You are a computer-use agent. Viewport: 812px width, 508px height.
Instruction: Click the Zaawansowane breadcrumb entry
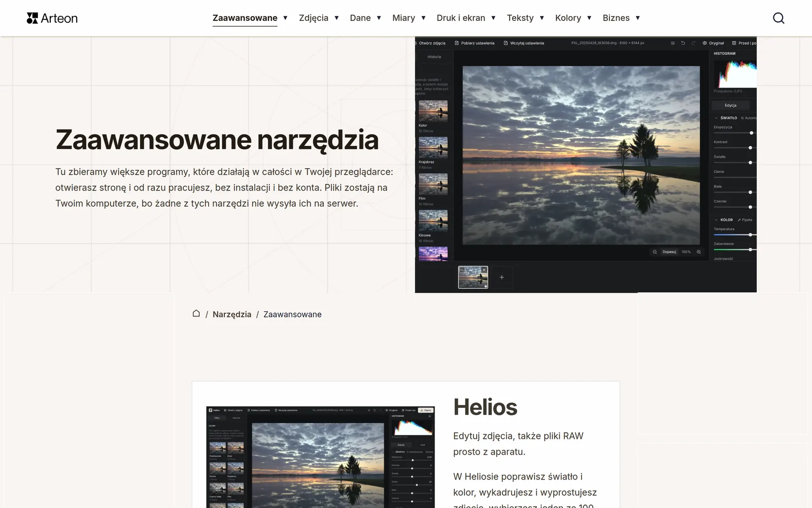pyautogui.click(x=292, y=314)
